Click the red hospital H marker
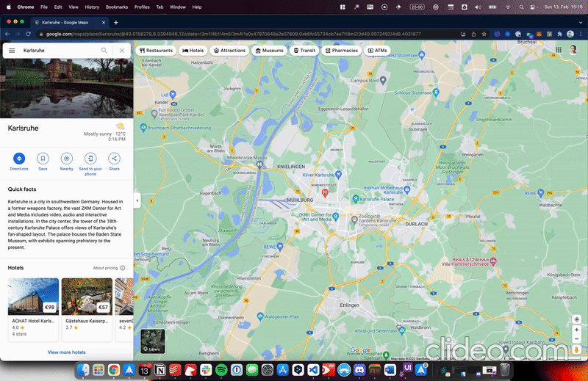 (325, 193)
